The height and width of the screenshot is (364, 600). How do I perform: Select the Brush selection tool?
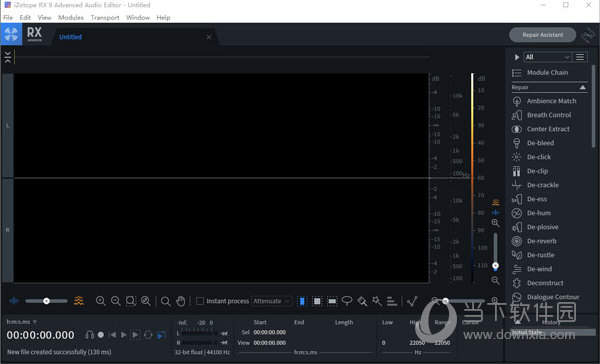[362, 301]
